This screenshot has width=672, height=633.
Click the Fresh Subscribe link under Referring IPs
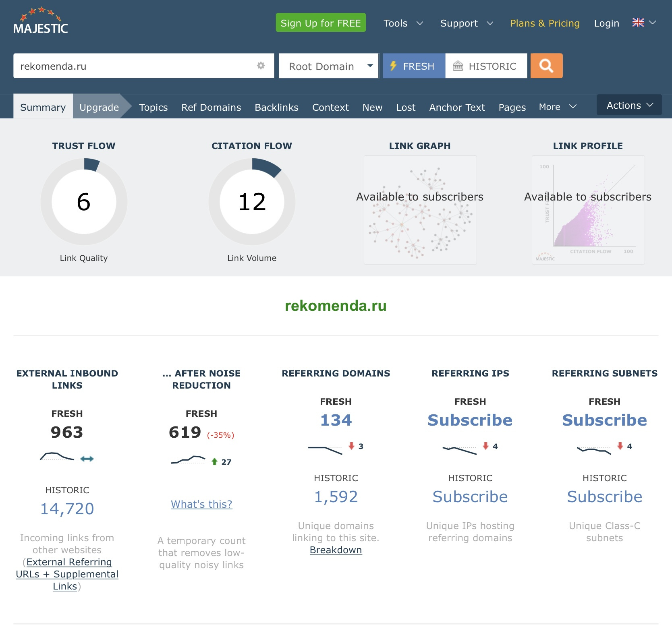pyautogui.click(x=470, y=420)
